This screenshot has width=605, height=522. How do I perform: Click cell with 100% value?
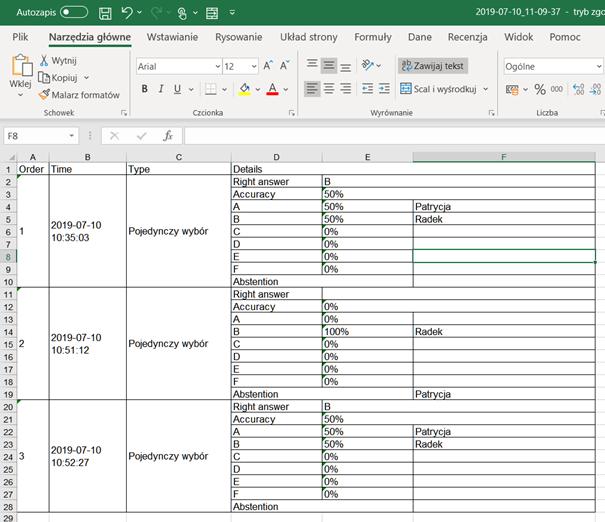click(x=367, y=331)
